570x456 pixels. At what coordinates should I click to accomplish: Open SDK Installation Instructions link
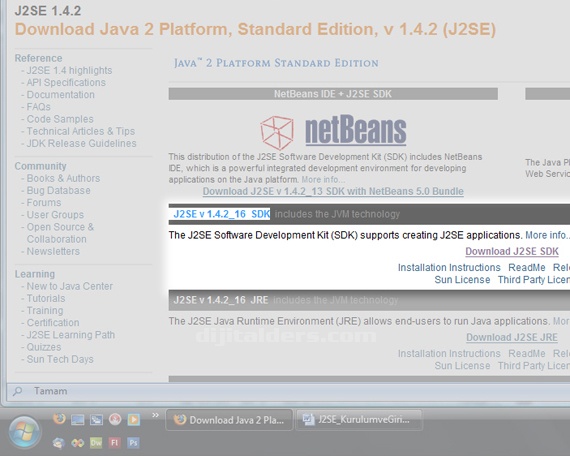click(449, 268)
